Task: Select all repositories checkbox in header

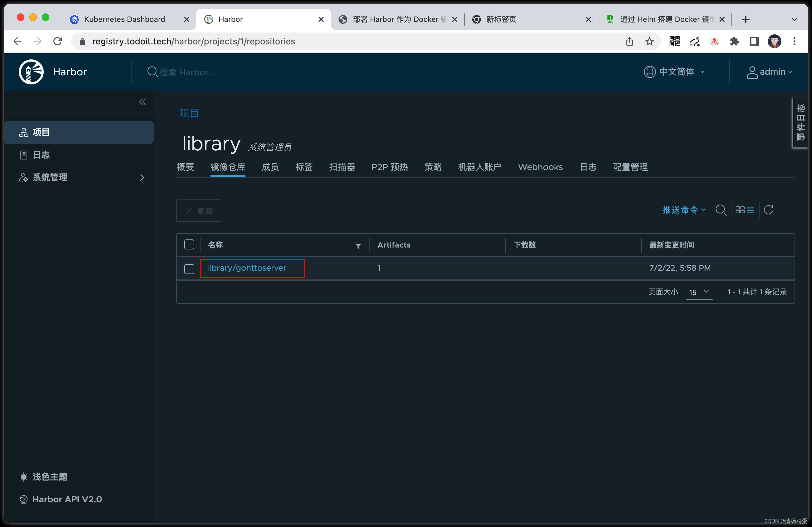Action: 189,244
